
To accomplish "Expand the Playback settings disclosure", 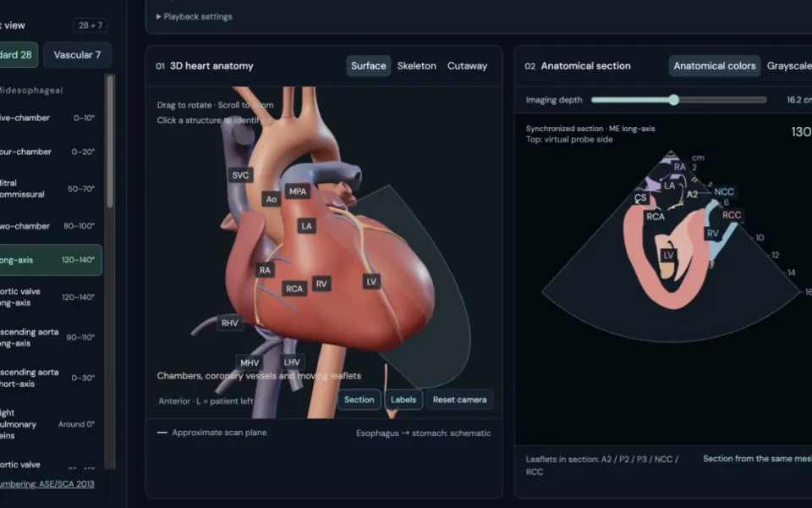I will pos(195,17).
